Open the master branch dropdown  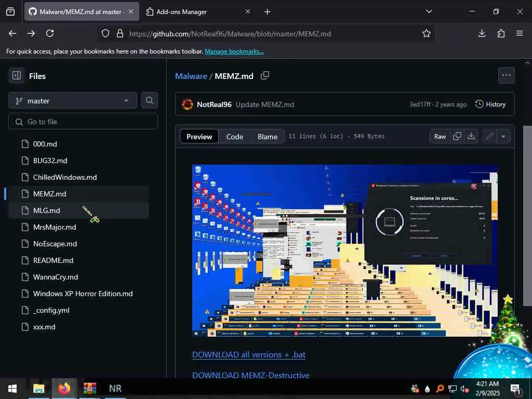pyautogui.click(x=73, y=101)
